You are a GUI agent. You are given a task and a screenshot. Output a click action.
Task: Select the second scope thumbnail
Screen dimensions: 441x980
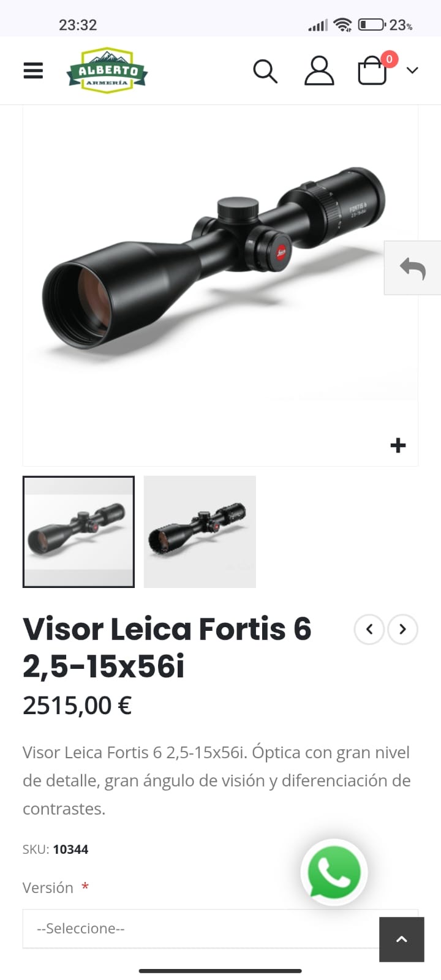click(x=200, y=532)
